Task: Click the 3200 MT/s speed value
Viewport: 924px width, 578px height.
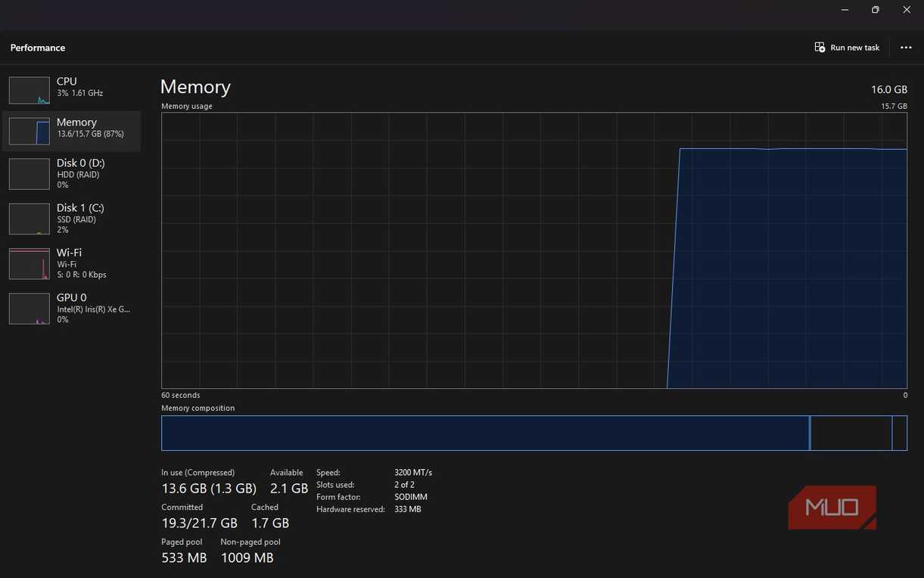Action: 413,472
